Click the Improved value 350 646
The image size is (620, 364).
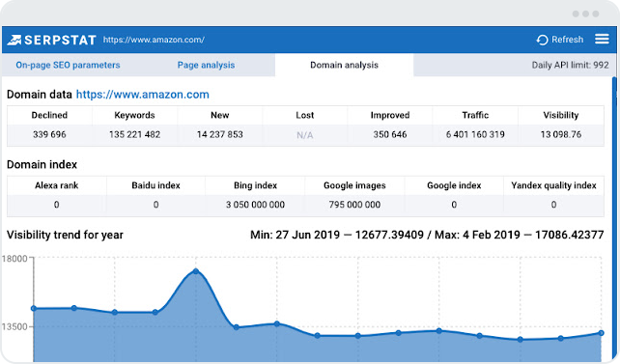pyautogui.click(x=390, y=135)
